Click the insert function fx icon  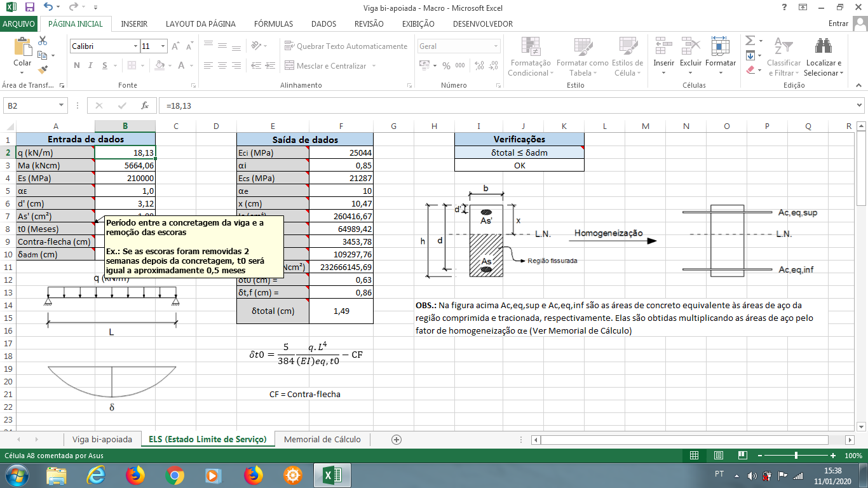pos(145,105)
